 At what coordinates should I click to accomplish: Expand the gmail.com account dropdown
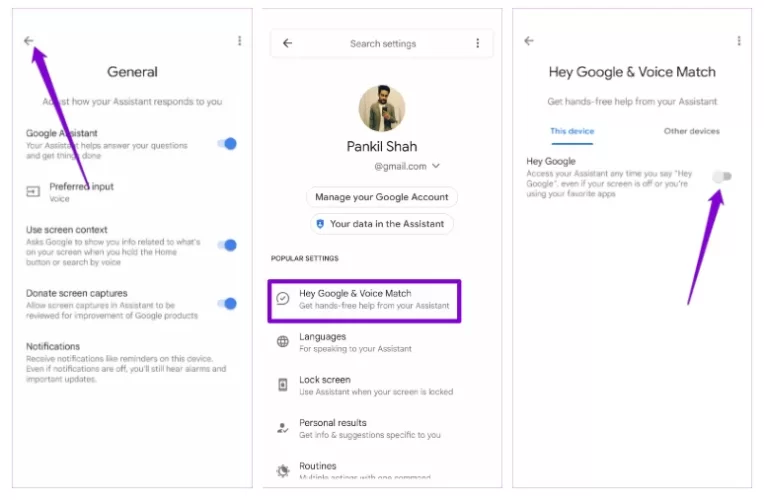[x=436, y=166]
